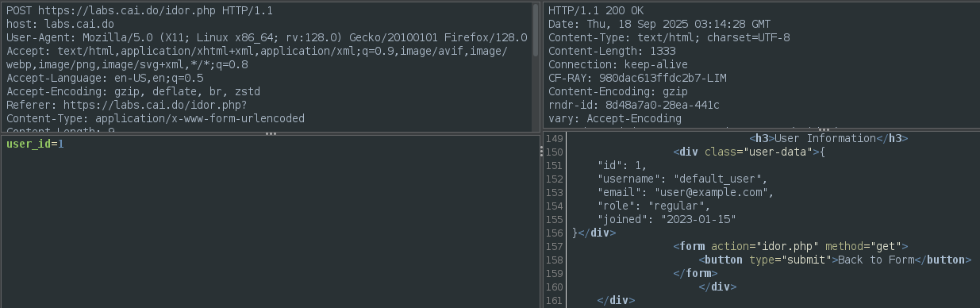Screen dimensions: 980x308
Task: Click the Accept-Language request header
Action: point(105,78)
